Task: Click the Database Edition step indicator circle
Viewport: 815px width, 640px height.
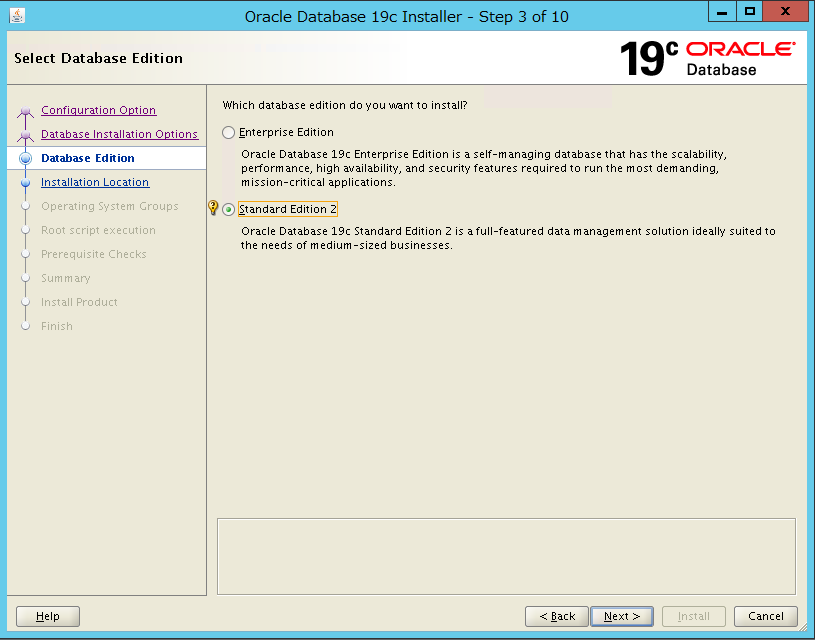Action: [24, 158]
